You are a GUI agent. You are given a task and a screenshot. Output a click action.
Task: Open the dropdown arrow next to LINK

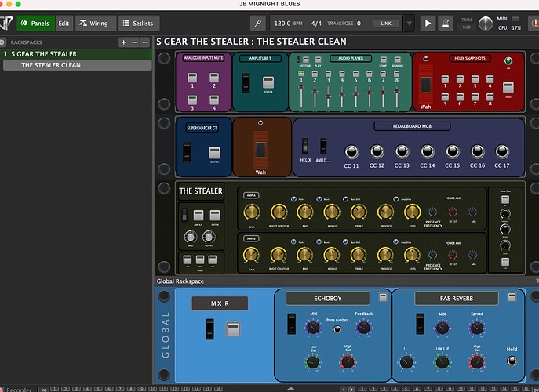[x=409, y=24]
